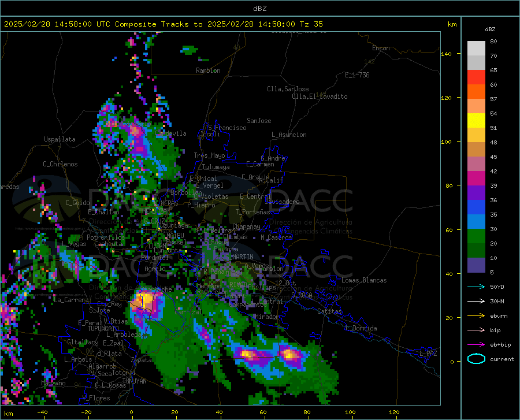The image size is (520, 420).
Task: Click the bip pink arrow legend icon
Action: (x=476, y=330)
